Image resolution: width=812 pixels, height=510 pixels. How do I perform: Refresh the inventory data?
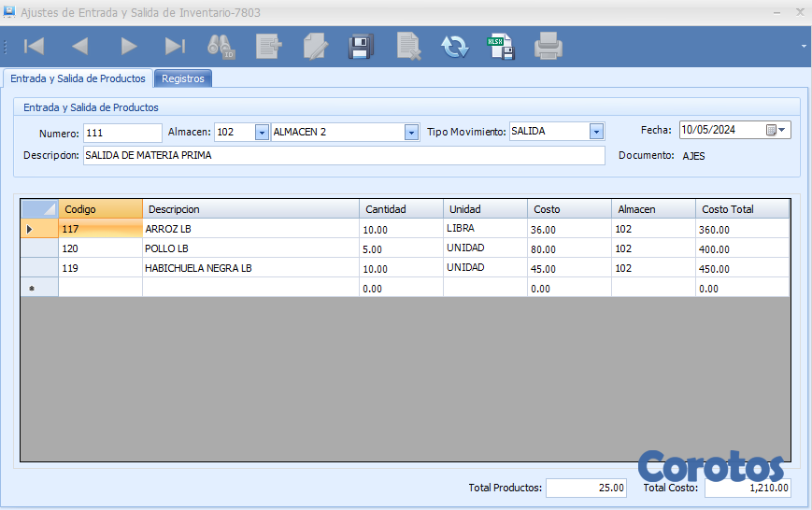click(455, 46)
